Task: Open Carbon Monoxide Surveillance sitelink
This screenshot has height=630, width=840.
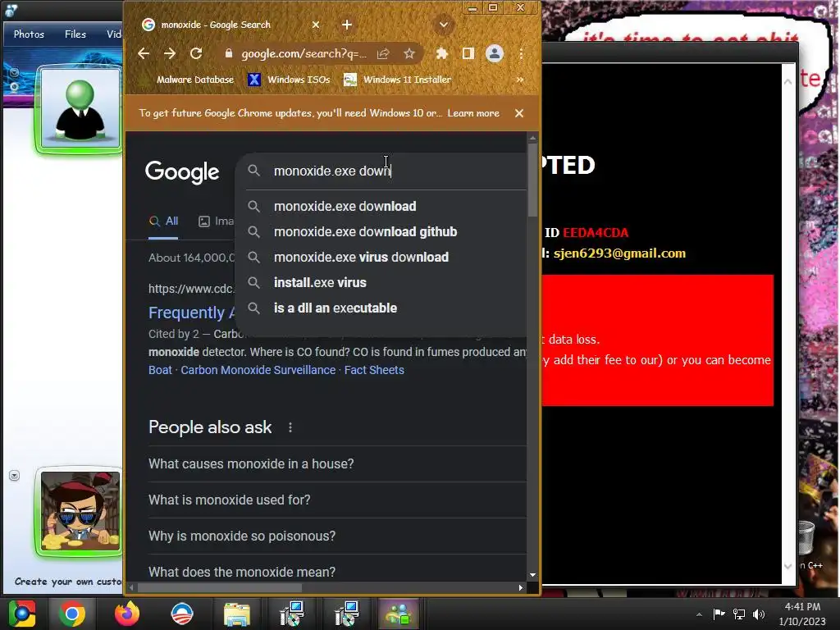Action: pyautogui.click(x=258, y=370)
